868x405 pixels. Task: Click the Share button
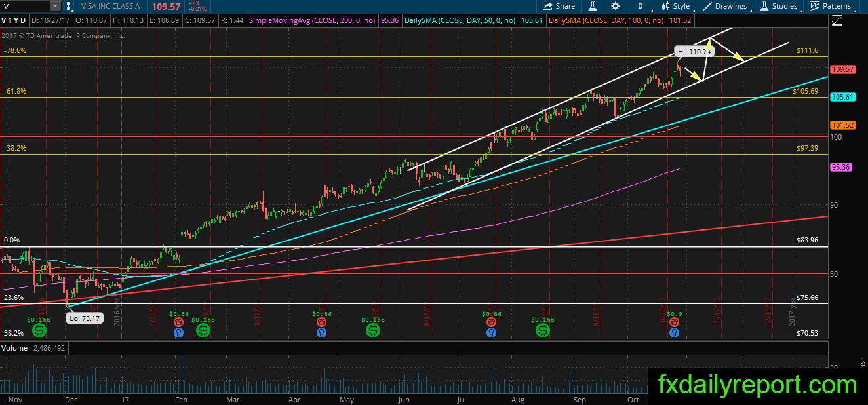pyautogui.click(x=559, y=6)
